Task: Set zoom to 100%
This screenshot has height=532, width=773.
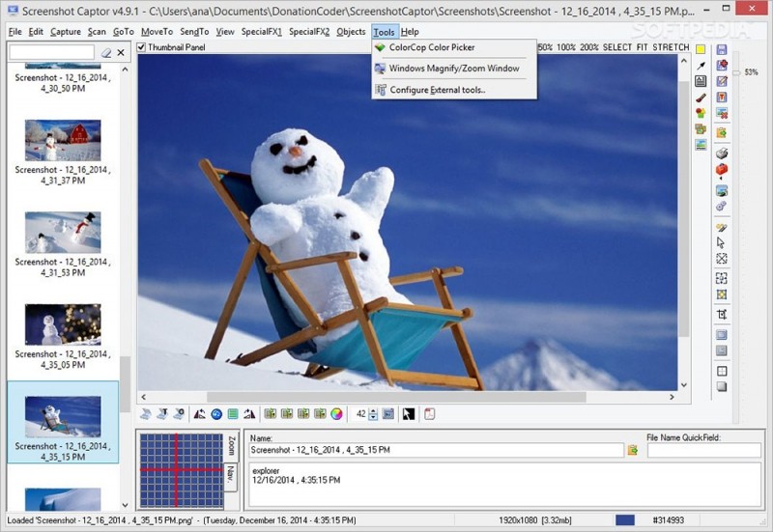Action: pos(566,47)
